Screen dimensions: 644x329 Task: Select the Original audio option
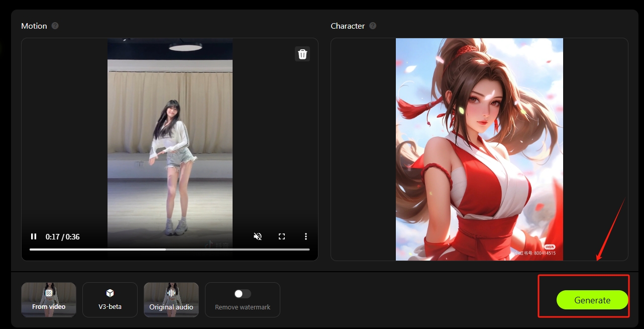[x=171, y=300]
